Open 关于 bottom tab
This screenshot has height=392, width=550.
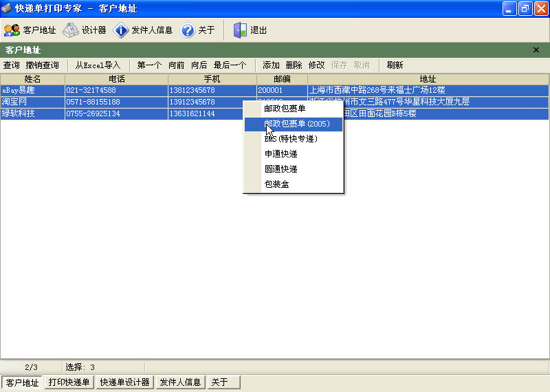click(223, 382)
